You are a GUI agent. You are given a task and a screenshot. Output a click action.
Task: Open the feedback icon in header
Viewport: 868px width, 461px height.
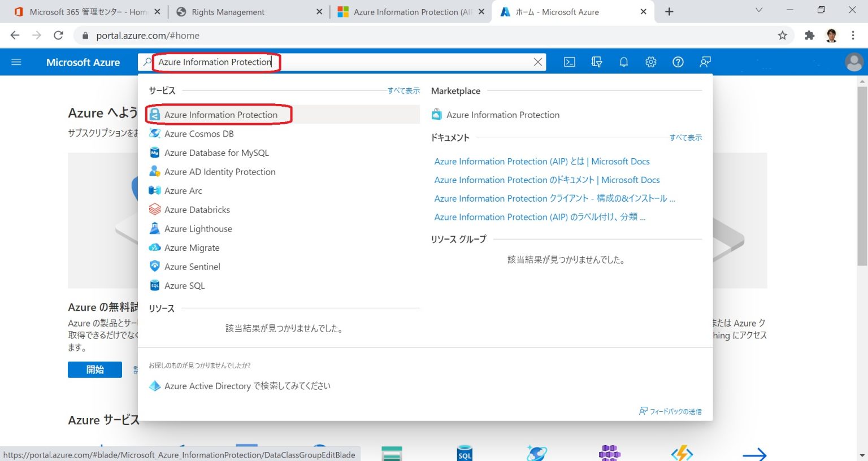tap(705, 62)
